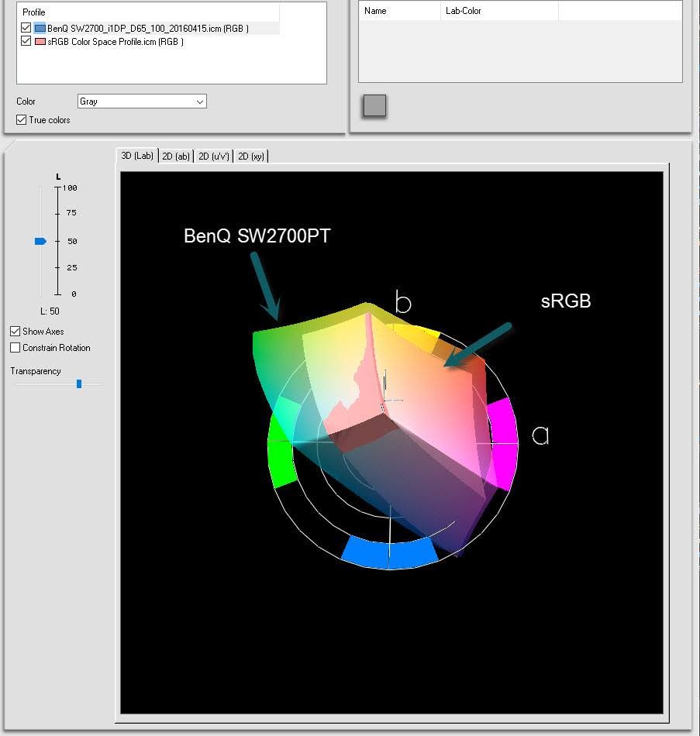Enable the Constrain Rotation checkbox
Image resolution: width=700 pixels, height=736 pixels.
point(15,348)
